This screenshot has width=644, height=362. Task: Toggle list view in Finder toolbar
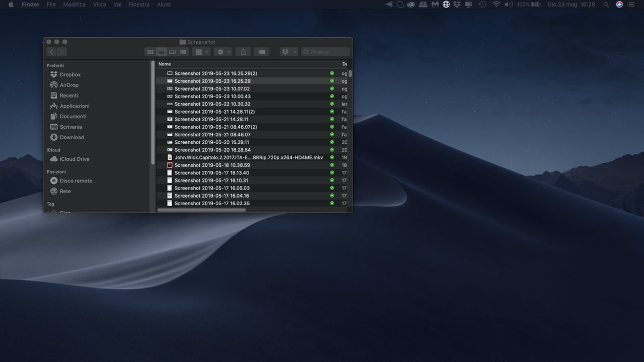point(161,52)
